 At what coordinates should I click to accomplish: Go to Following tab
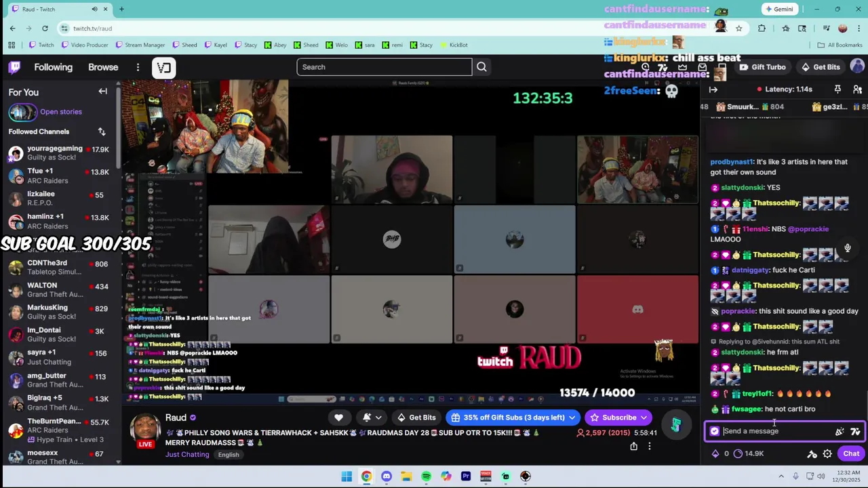53,67
